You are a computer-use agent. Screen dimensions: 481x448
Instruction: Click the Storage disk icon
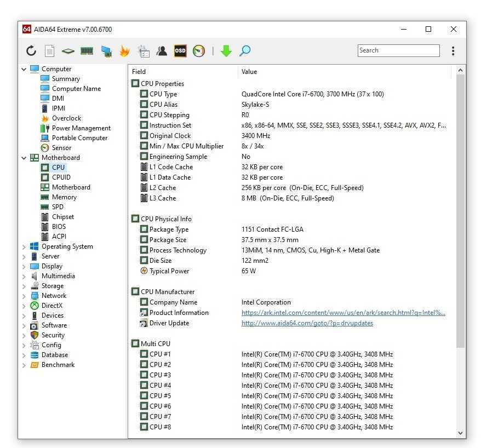(x=35, y=286)
